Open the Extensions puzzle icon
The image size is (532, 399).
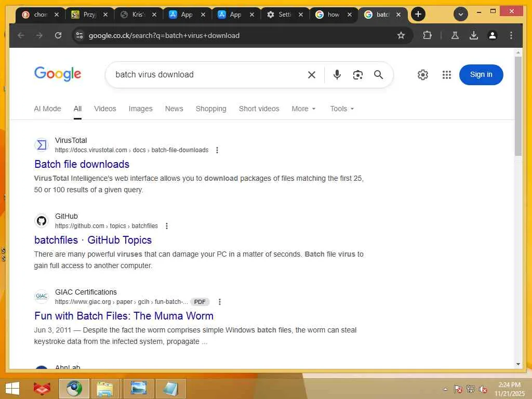tap(427, 35)
